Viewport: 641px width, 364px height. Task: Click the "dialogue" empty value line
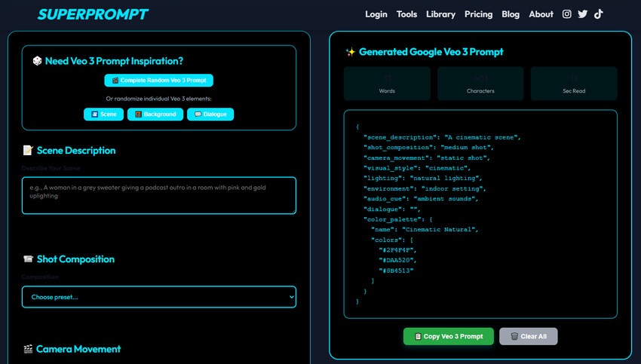(x=391, y=210)
